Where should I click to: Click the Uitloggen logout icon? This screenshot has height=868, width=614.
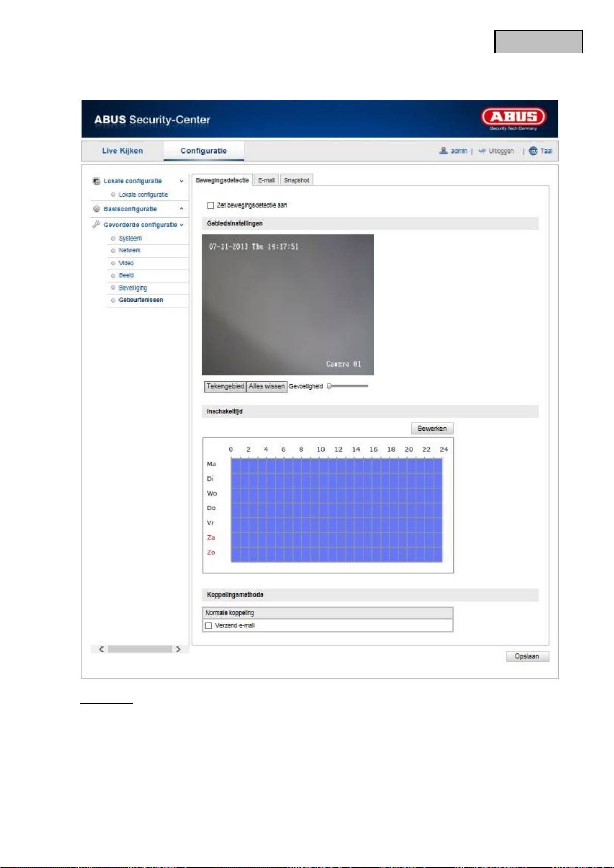[482, 151]
